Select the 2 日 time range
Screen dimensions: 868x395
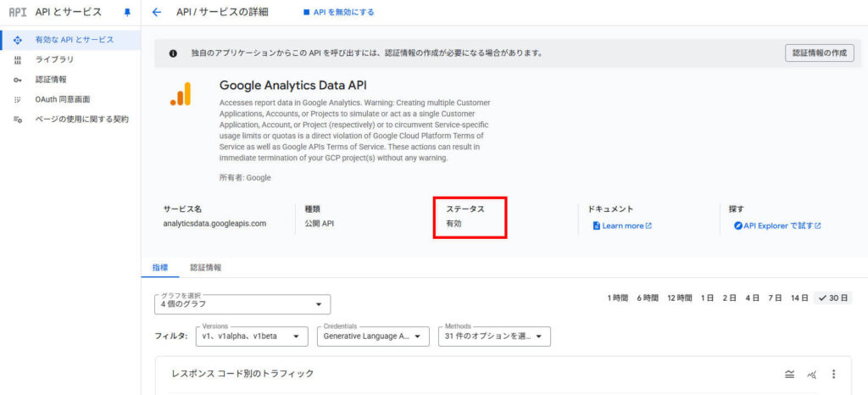pos(729,298)
